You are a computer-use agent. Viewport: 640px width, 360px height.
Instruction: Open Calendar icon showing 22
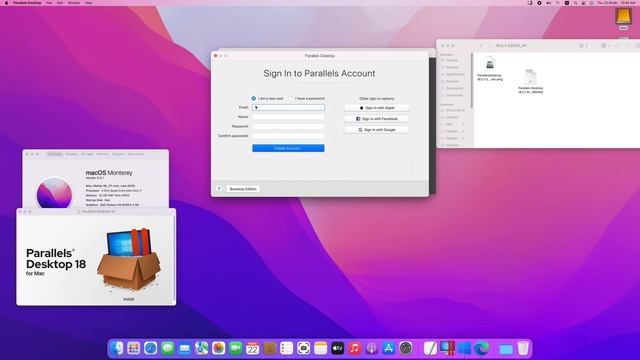click(253, 348)
